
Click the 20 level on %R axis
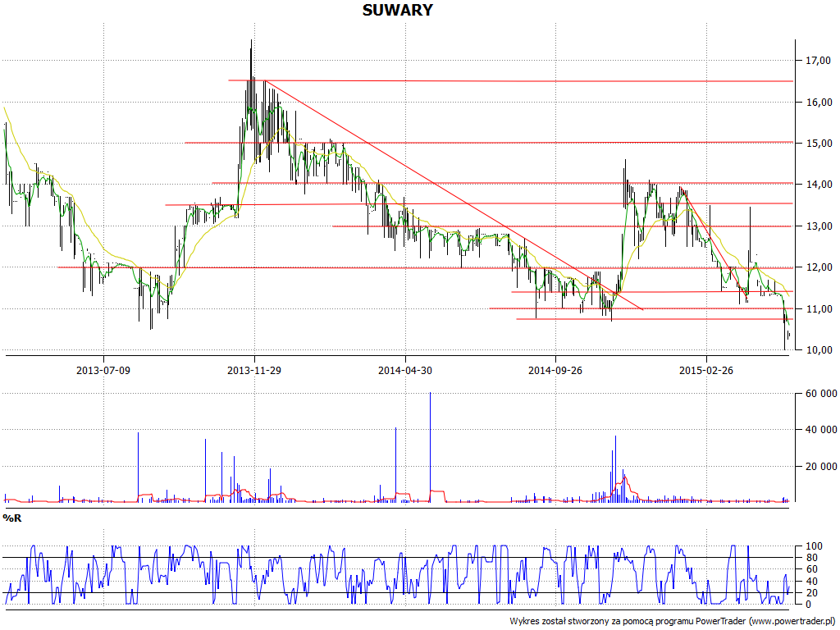click(x=811, y=592)
